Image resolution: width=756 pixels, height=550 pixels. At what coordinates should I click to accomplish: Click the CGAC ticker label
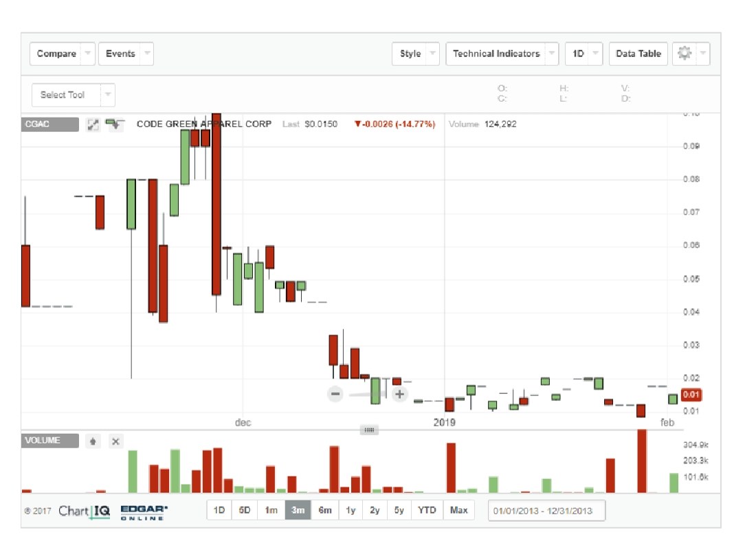click(x=49, y=124)
